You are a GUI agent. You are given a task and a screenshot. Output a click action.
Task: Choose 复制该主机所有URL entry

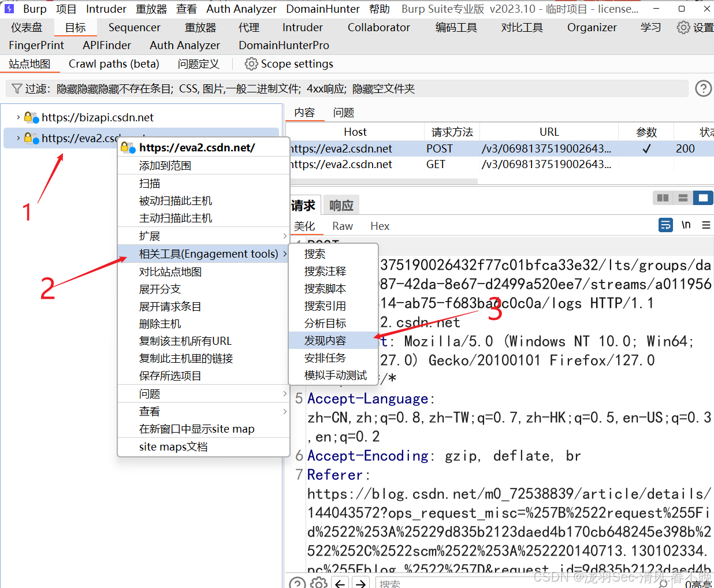(203, 341)
